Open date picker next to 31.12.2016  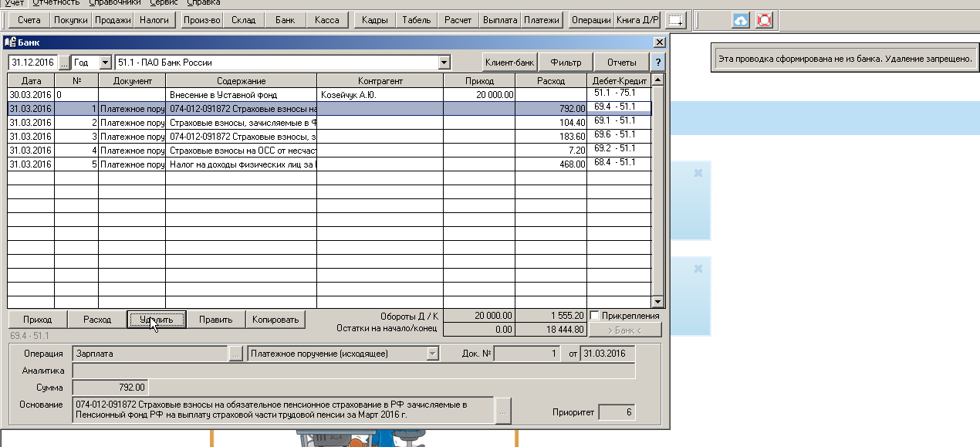tap(63, 63)
